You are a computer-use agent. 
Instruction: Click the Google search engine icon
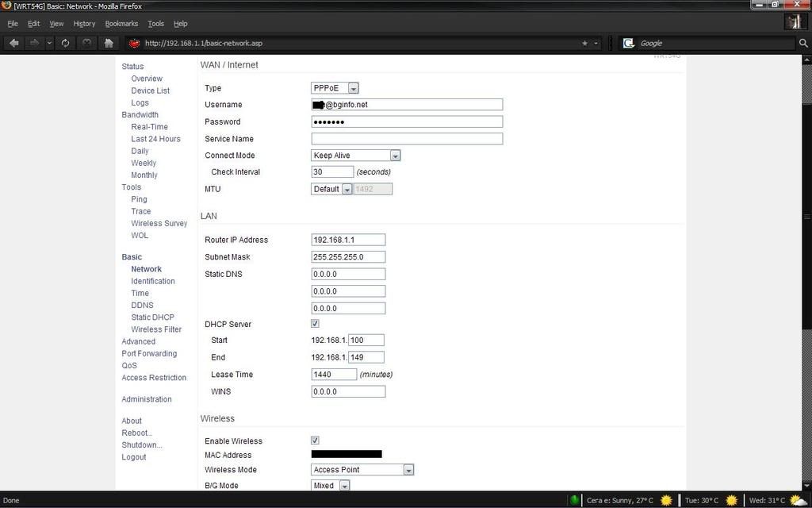(629, 43)
